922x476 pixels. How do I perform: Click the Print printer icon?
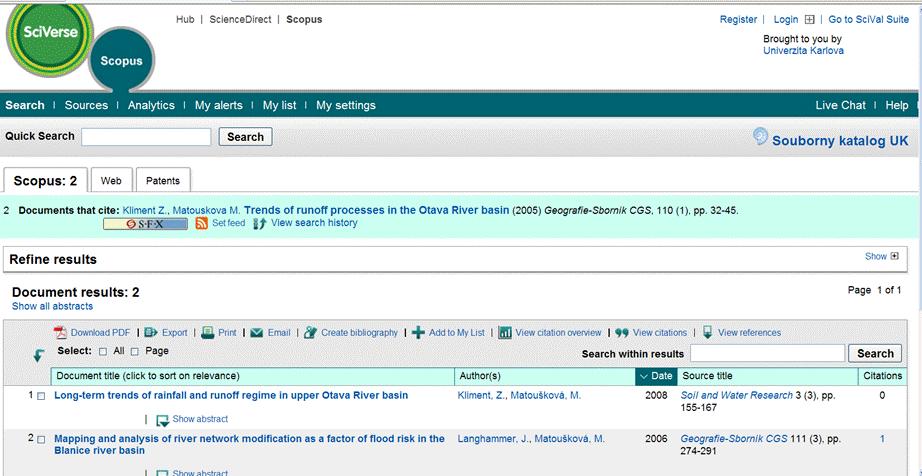(x=208, y=333)
